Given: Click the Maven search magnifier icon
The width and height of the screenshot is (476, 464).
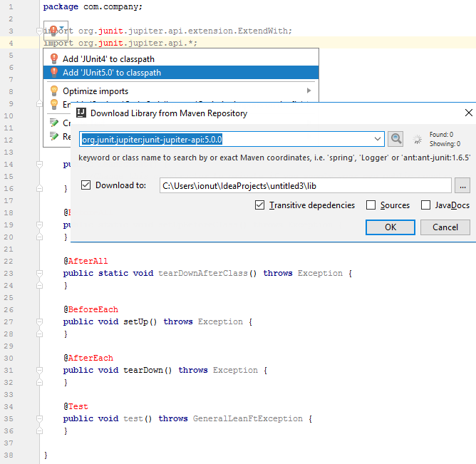Looking at the screenshot, I should pyautogui.click(x=395, y=139).
